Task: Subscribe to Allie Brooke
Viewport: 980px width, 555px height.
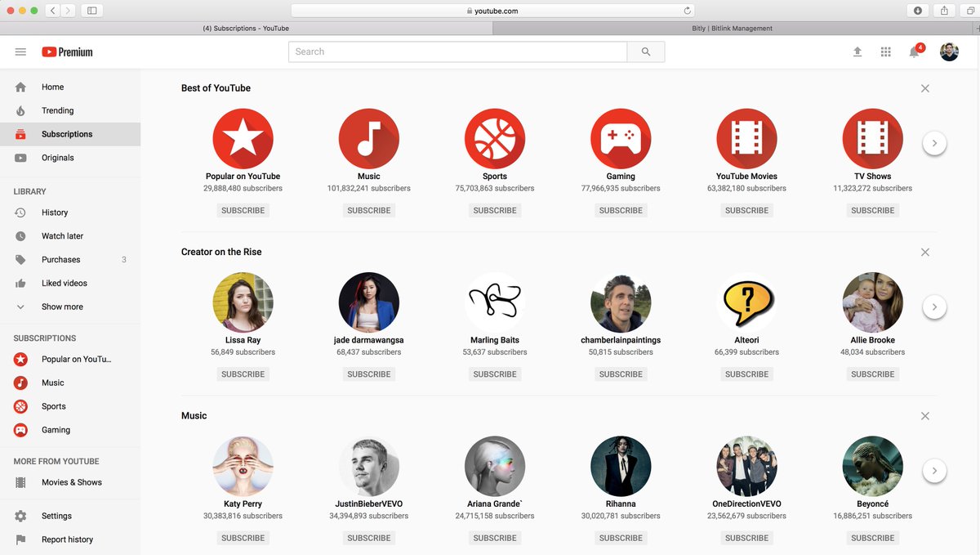Action: pyautogui.click(x=873, y=374)
